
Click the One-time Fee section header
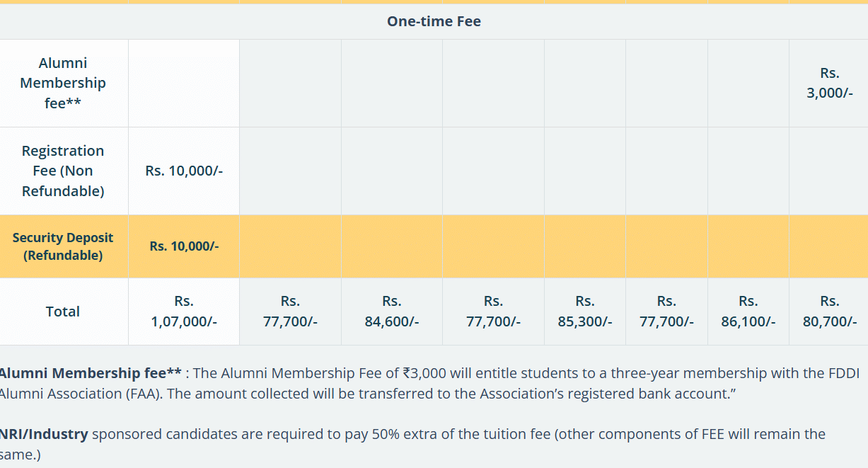click(x=434, y=21)
